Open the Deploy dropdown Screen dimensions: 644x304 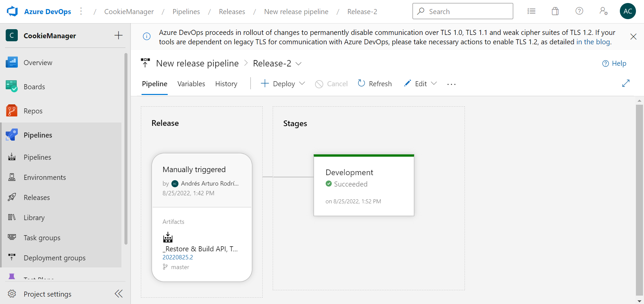pos(283,84)
